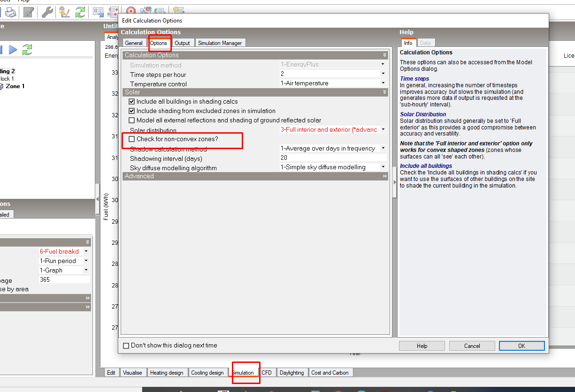Click the grey notepad edit toolbar icon

pyautogui.click(x=28, y=12)
